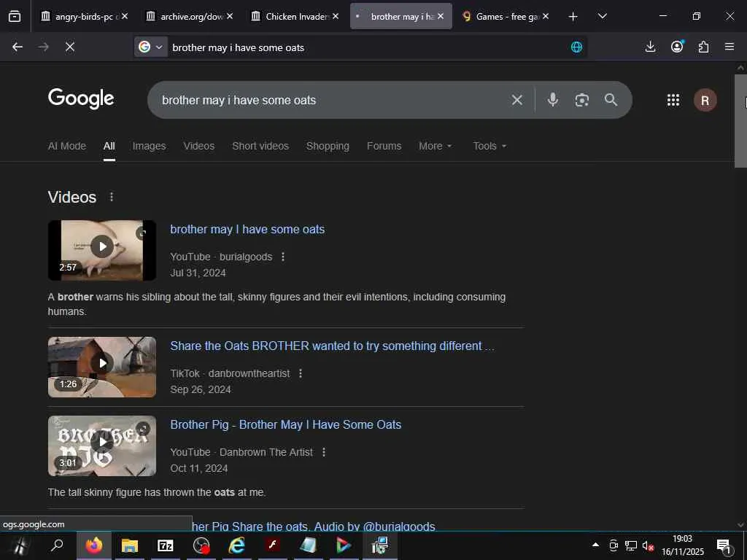
Task: Play TikTok barn thumbnail 1:26
Action: pyautogui.click(x=102, y=367)
